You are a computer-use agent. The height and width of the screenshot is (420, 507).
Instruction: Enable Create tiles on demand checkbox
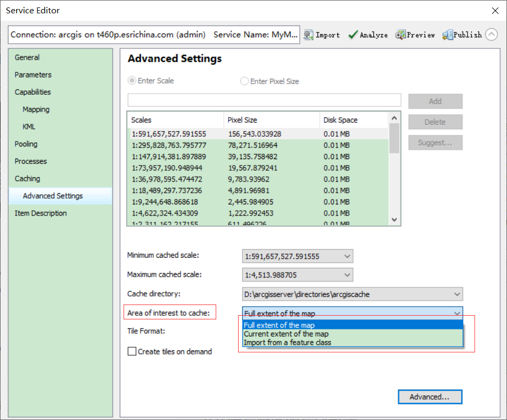pos(132,351)
